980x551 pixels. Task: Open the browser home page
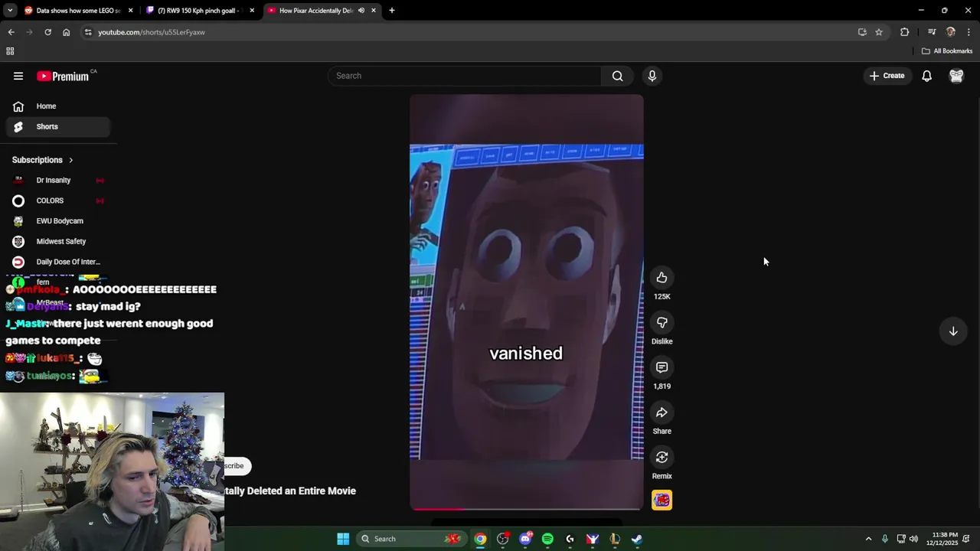click(x=66, y=32)
